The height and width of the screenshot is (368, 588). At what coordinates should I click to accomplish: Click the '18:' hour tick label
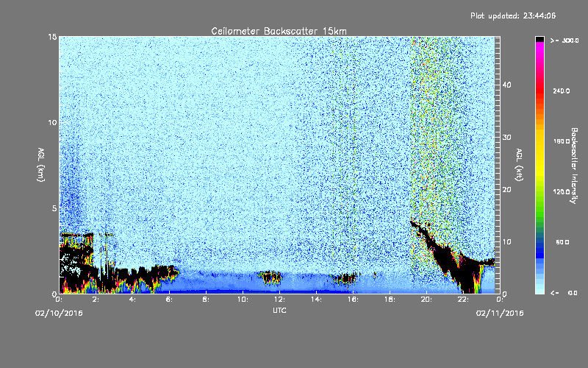390,300
